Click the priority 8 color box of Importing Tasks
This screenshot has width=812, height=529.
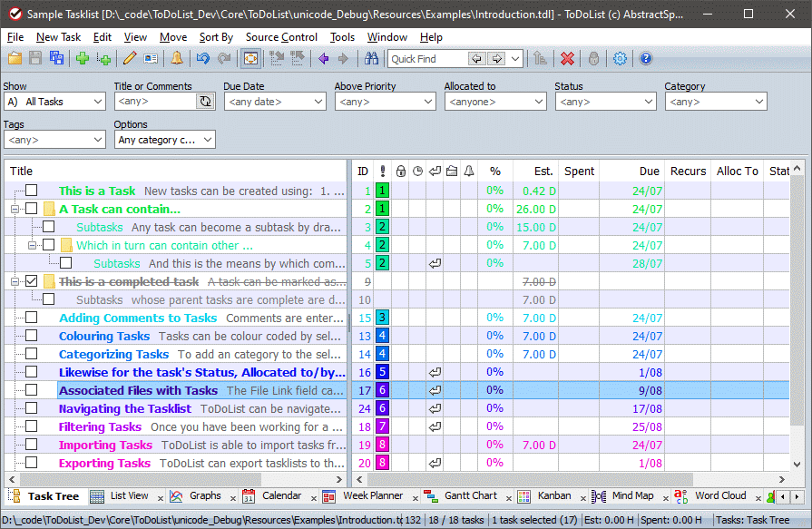(x=383, y=445)
